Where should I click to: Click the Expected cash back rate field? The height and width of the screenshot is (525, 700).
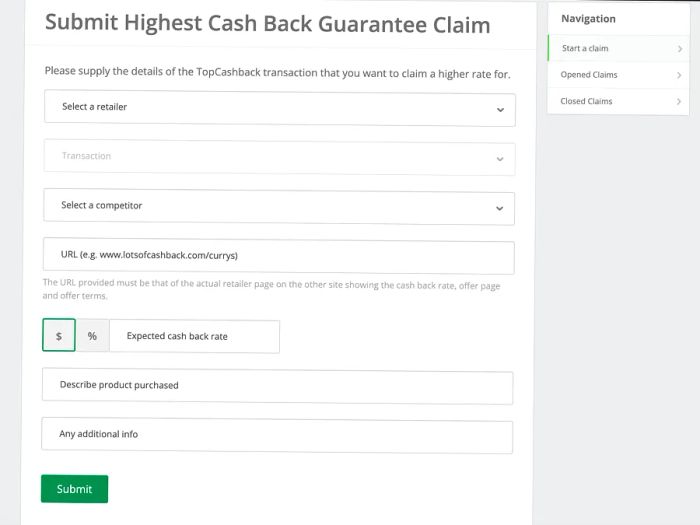(195, 337)
